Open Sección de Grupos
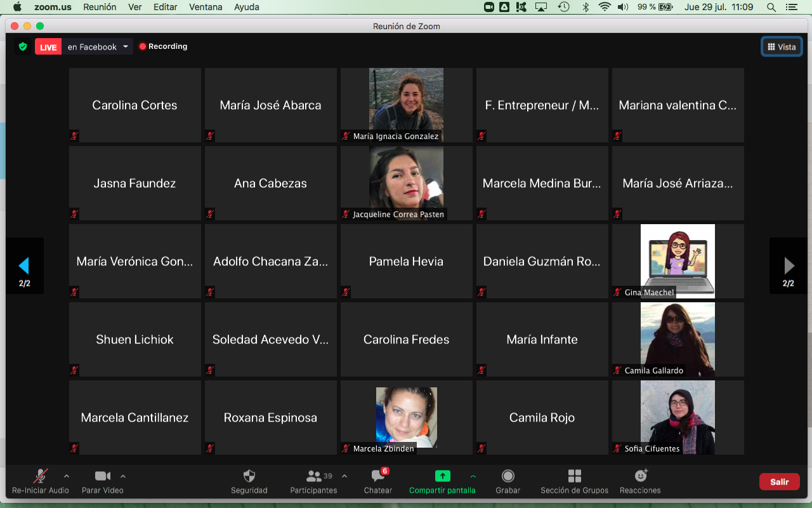Viewport: 812px width, 508px height. pyautogui.click(x=574, y=476)
